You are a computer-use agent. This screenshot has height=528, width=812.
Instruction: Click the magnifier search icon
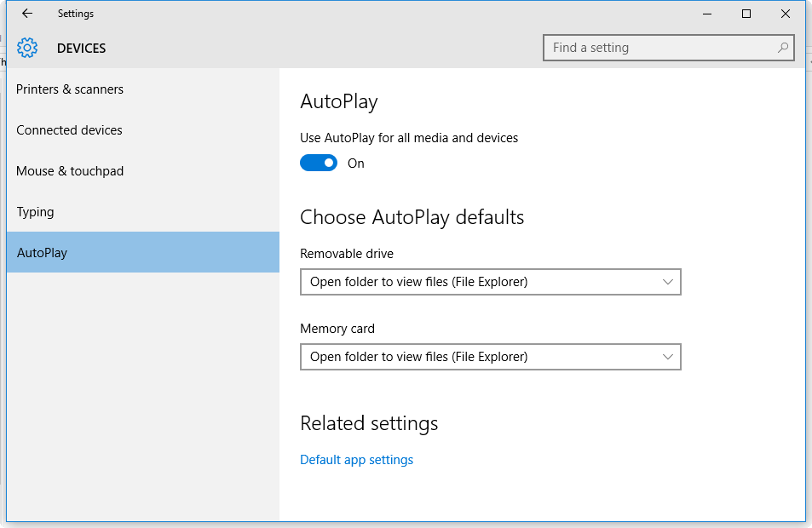[x=783, y=48]
